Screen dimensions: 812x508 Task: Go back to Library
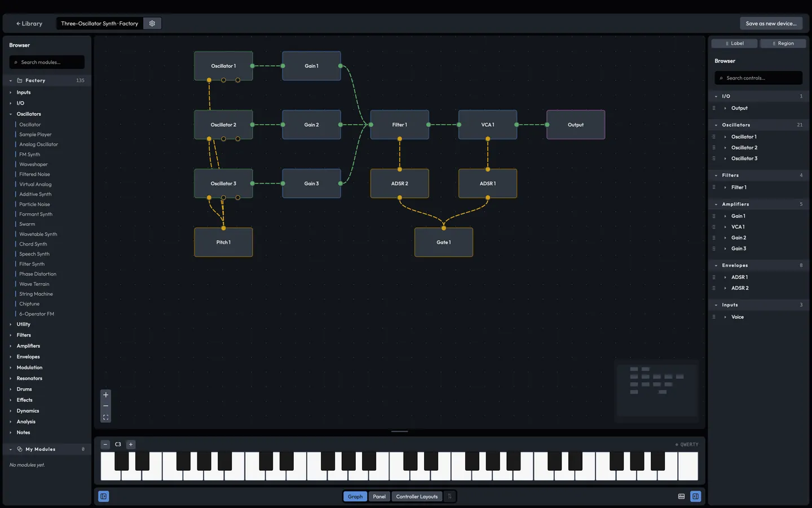(x=29, y=24)
